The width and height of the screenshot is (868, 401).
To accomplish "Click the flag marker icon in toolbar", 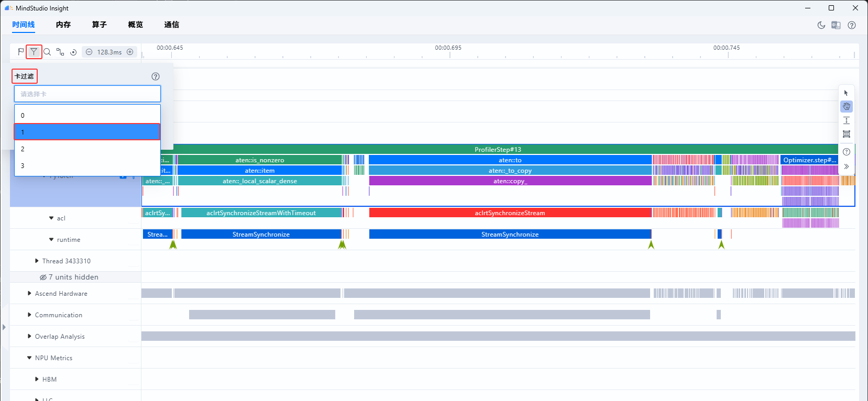I will pyautogui.click(x=21, y=52).
